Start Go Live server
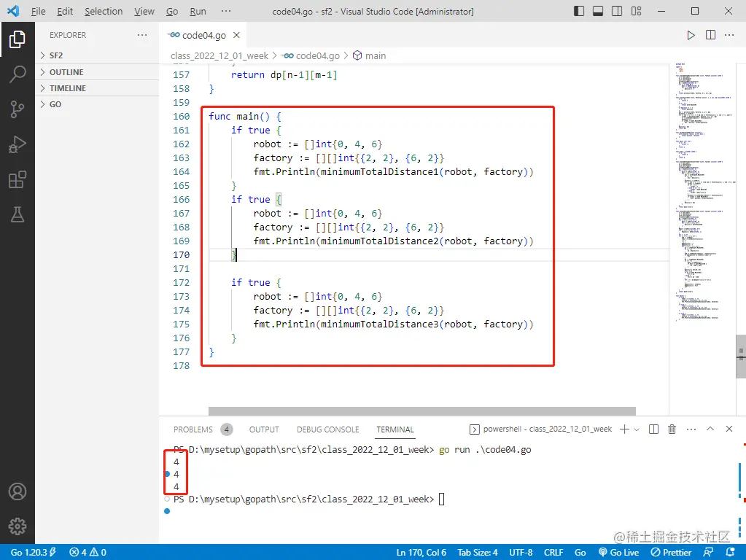Image resolution: width=746 pixels, height=560 pixels. pos(618,553)
